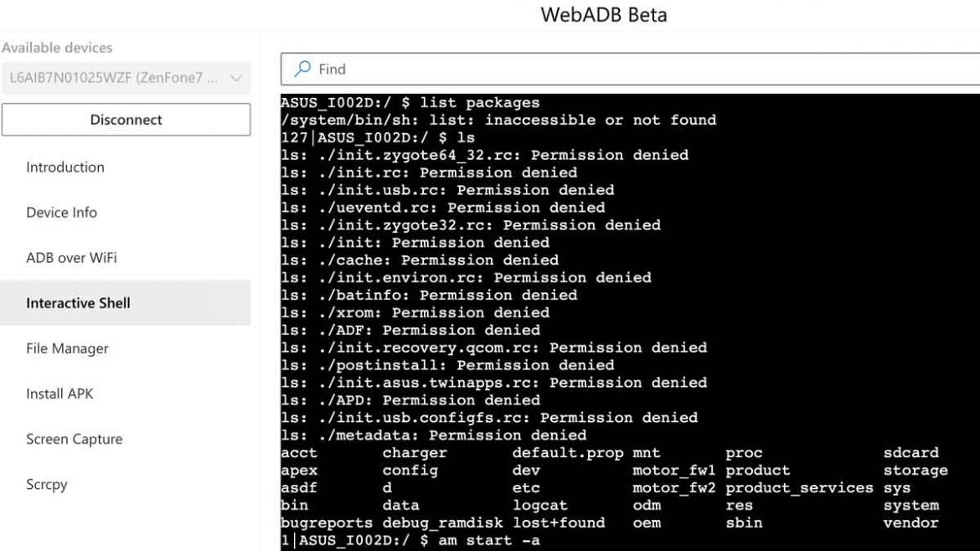The height and width of the screenshot is (551, 980).
Task: Click the magnifier icon in the Find bar
Action: pos(302,70)
